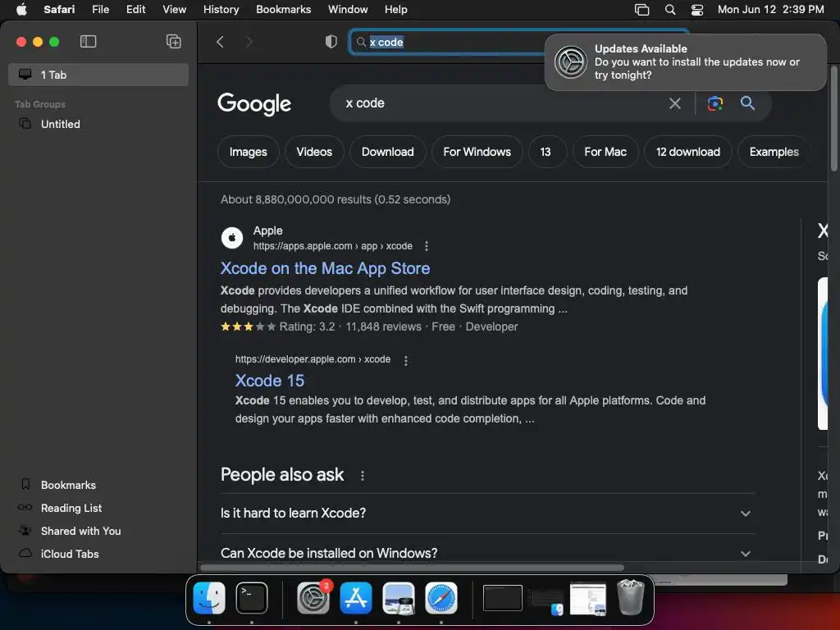Viewport: 840px width, 630px height.
Task: Open Reading List in the sidebar
Action: click(71, 508)
